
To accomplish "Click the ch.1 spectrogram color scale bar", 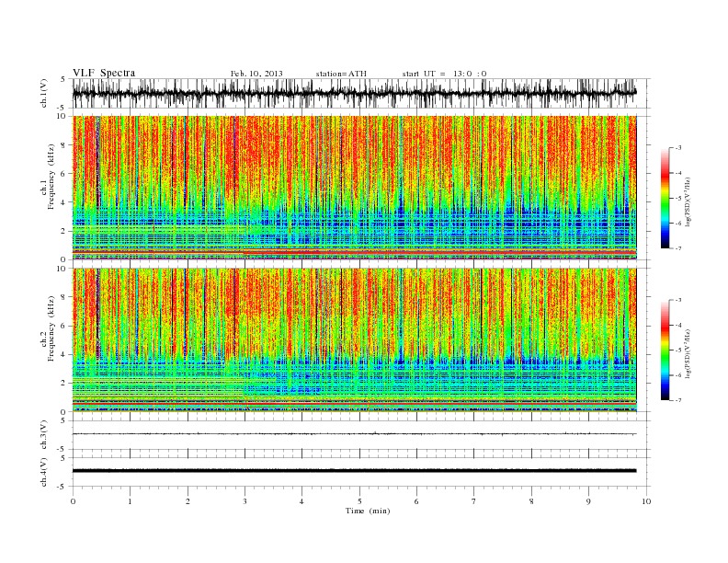I will [x=665, y=198].
